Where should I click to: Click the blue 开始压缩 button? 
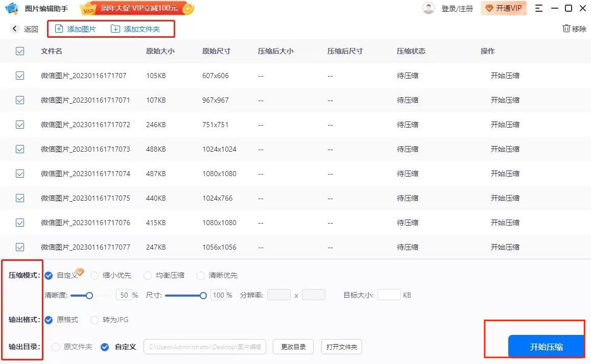[x=546, y=346]
